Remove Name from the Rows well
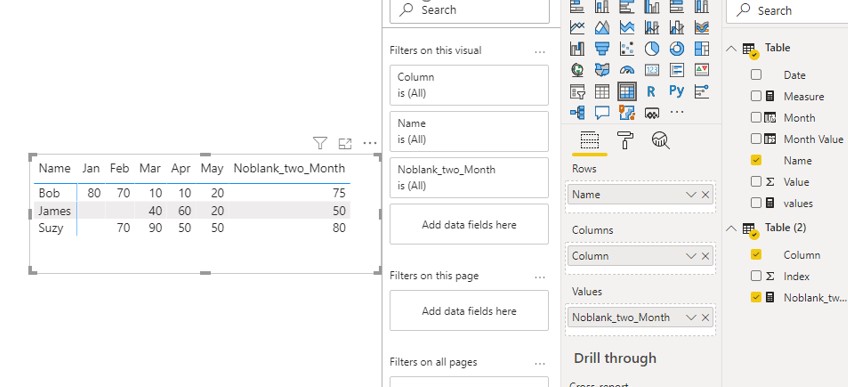The height and width of the screenshot is (387, 848). coord(705,195)
